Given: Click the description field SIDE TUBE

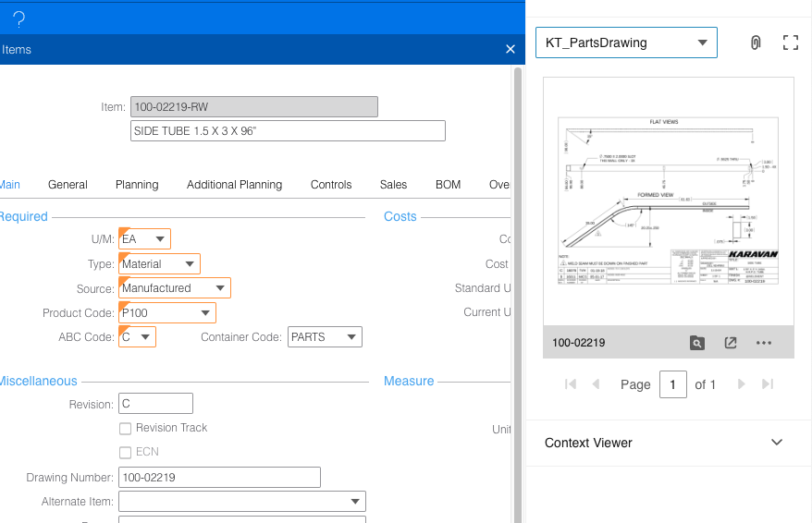Looking at the screenshot, I should (x=288, y=131).
